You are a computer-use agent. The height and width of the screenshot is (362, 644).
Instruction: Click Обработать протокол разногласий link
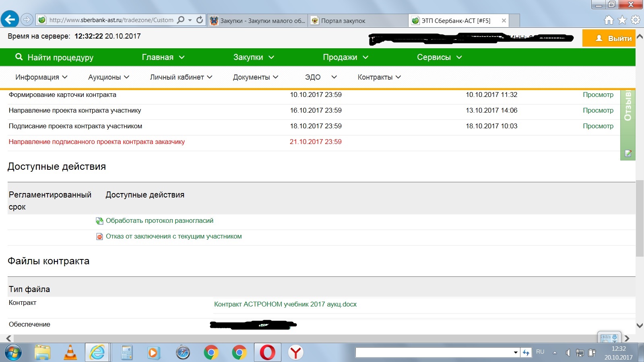[159, 221]
